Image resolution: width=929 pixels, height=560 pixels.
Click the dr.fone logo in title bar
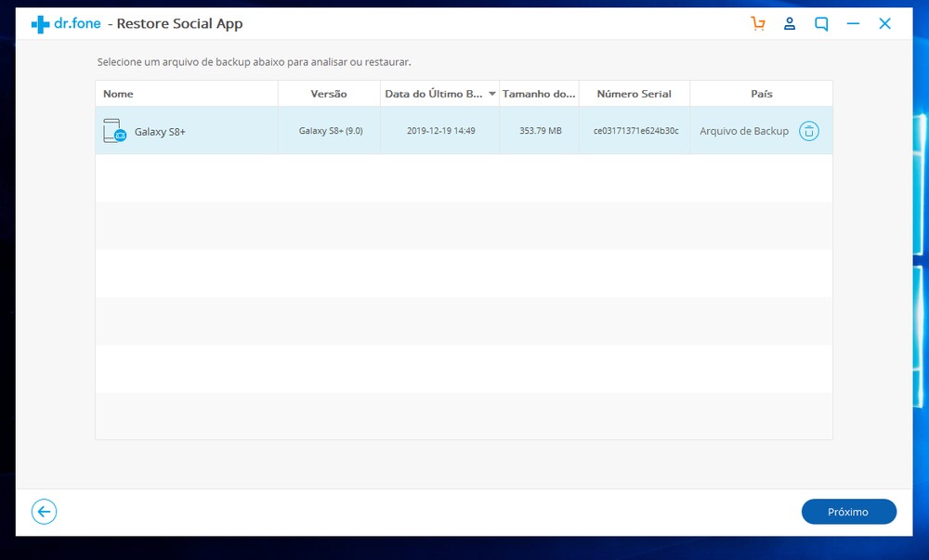tap(65, 24)
